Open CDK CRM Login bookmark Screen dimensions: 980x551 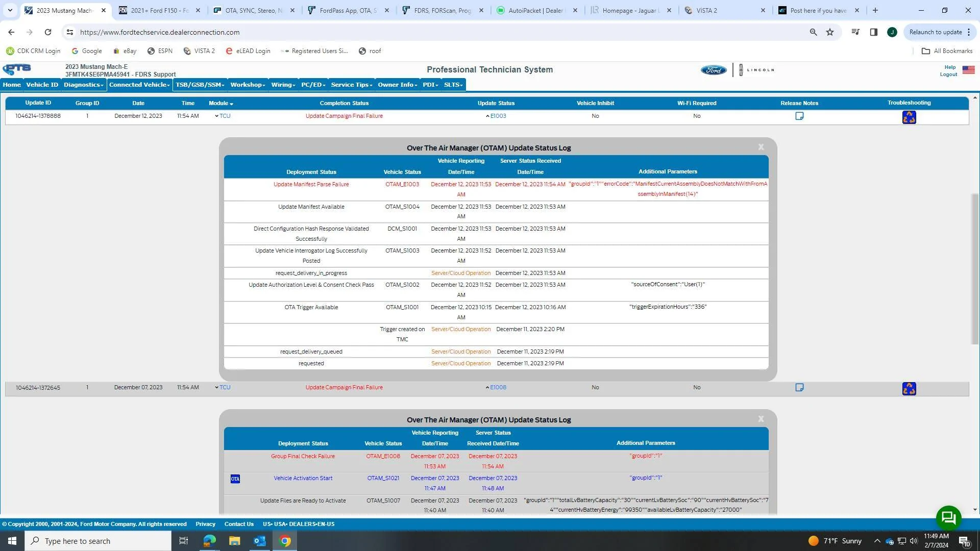click(x=33, y=51)
